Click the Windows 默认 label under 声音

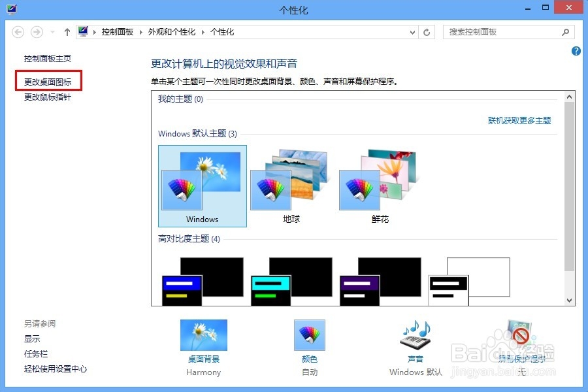416,372
